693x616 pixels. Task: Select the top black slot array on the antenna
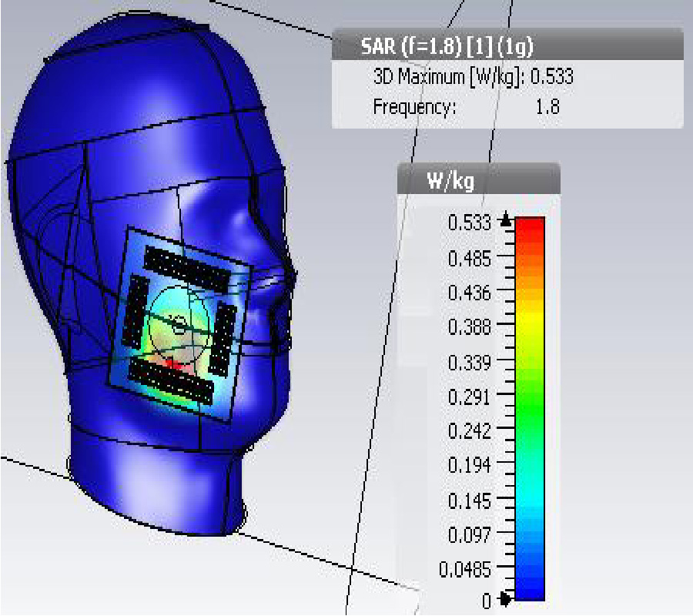[x=189, y=268]
